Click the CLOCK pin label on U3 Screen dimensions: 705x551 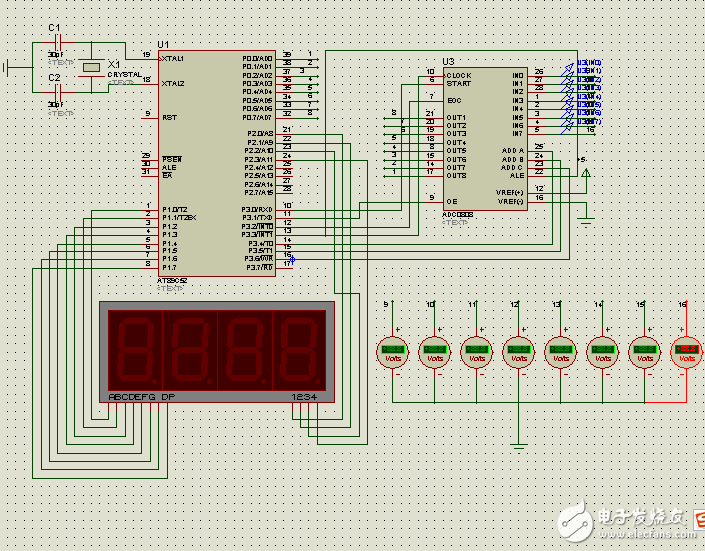459,76
